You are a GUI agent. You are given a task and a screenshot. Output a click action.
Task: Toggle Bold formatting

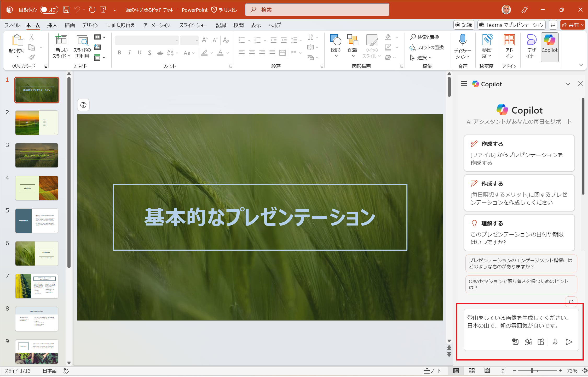tap(119, 53)
